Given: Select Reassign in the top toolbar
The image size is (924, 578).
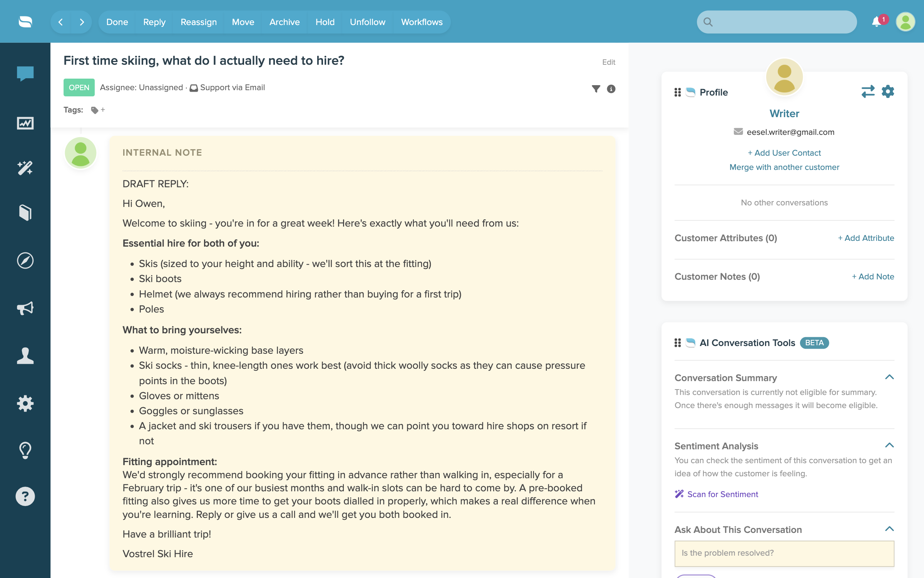Looking at the screenshot, I should tap(199, 22).
